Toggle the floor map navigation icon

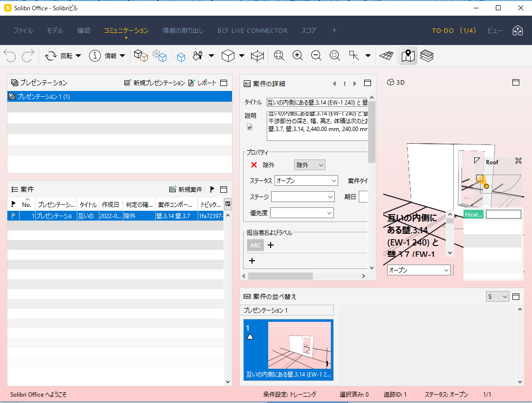[x=408, y=56]
